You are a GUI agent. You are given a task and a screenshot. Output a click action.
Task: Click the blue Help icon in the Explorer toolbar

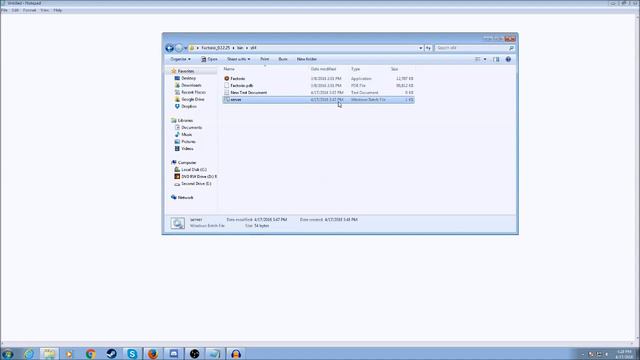[508, 59]
